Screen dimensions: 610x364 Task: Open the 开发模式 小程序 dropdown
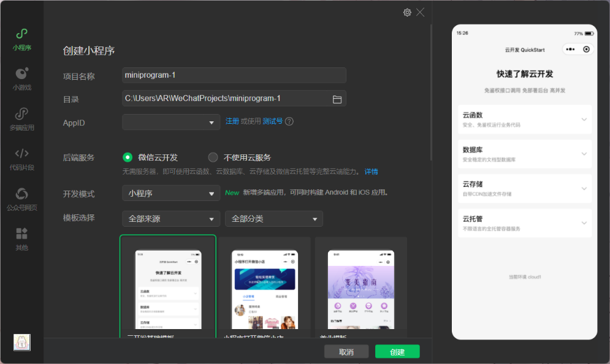pos(171,193)
